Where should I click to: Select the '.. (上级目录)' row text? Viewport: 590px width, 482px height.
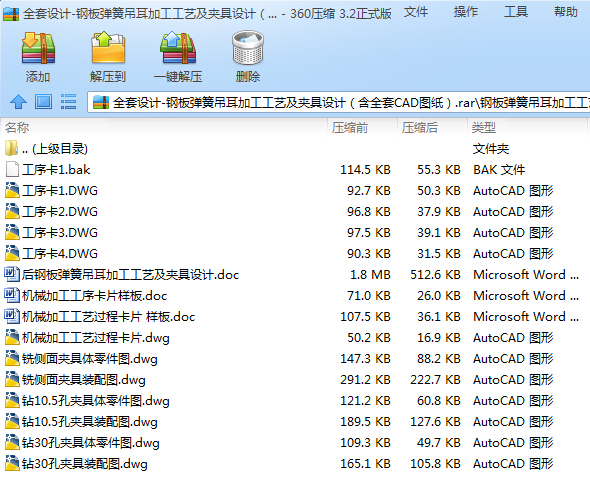[55, 149]
